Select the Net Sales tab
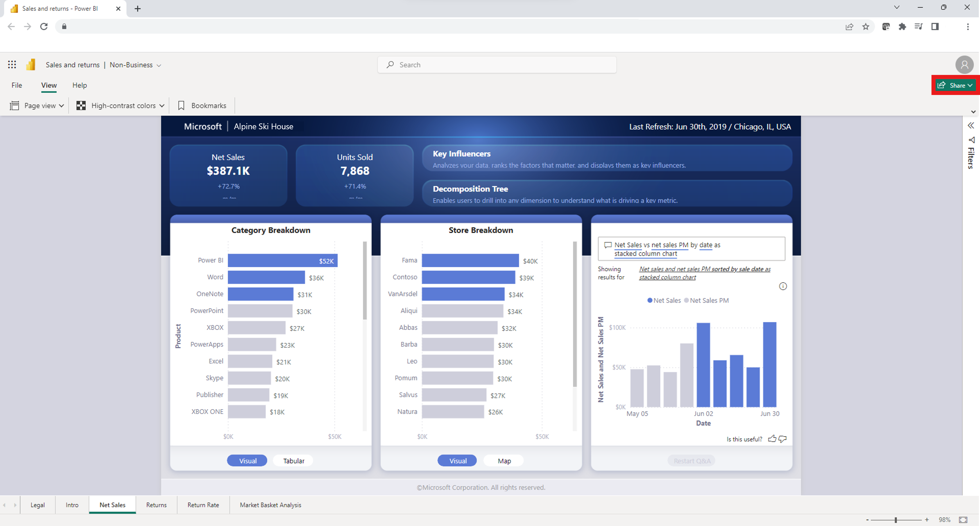 [112, 505]
